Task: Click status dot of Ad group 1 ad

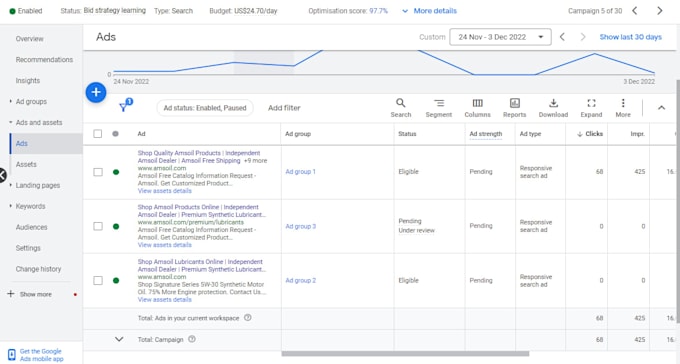Action: (116, 172)
